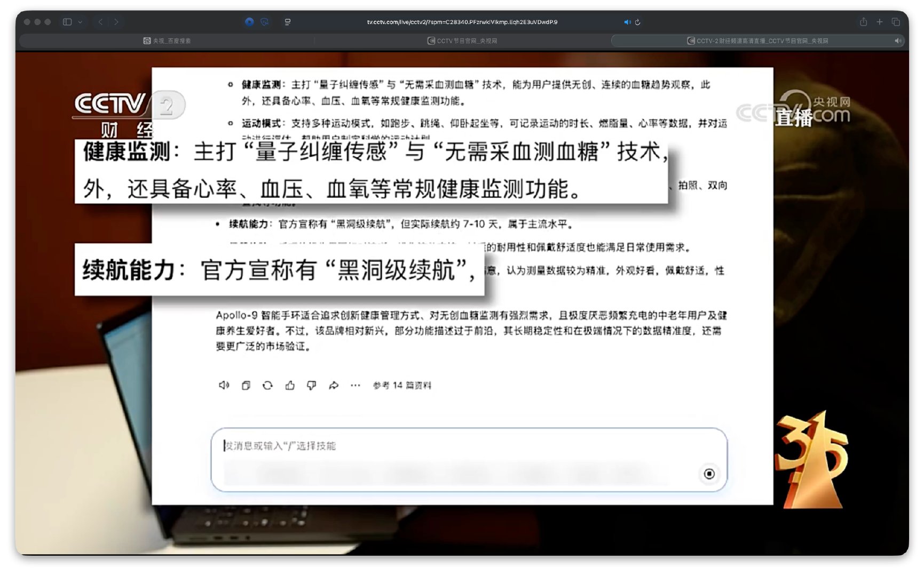Focus the tv.cctv.com address bar
Screen dimensions: 924x576
coord(462,22)
